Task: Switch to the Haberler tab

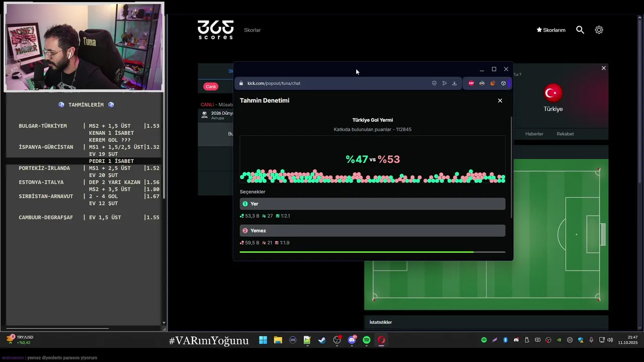Action: [x=534, y=134]
